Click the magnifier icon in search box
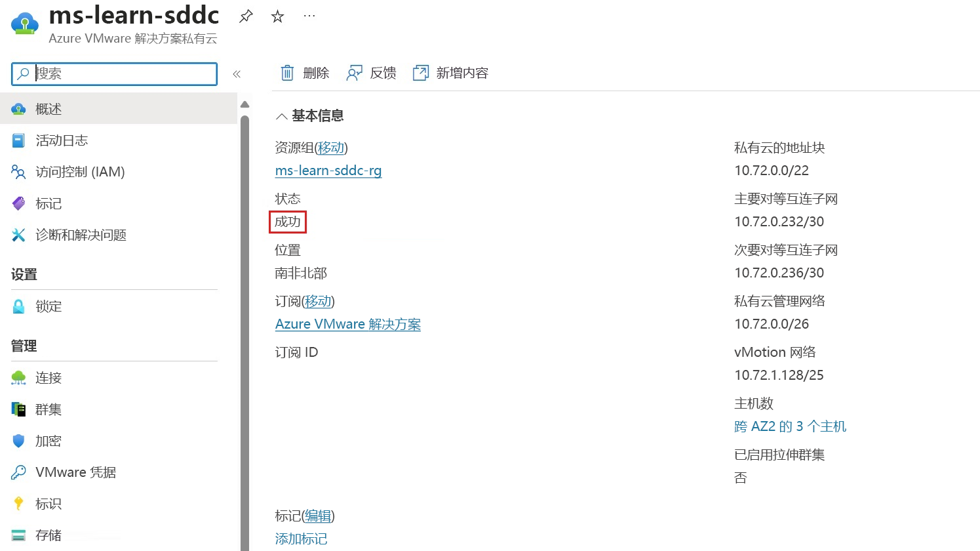The height and width of the screenshot is (551, 980). (x=23, y=73)
